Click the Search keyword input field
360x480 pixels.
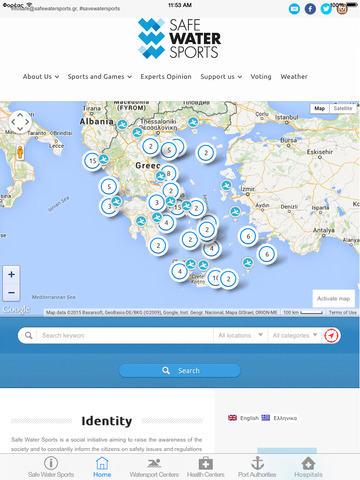pyautogui.click(x=125, y=335)
